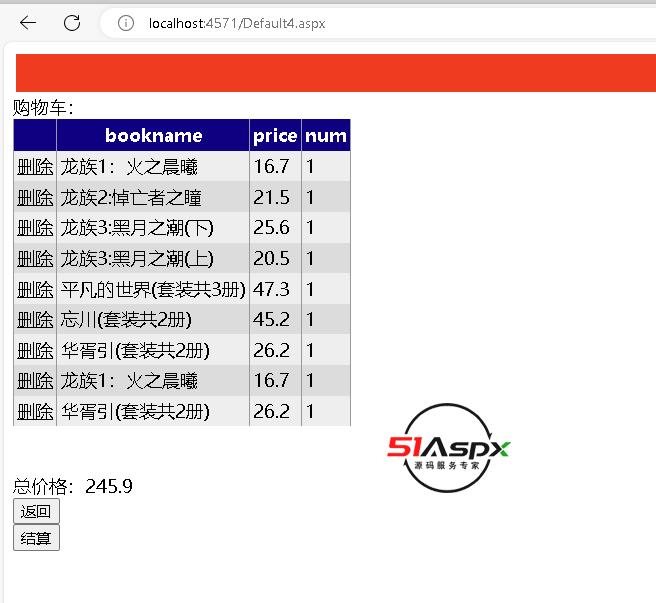Delete 龙族3:黑月之潮(下) from cart
656x603 pixels.
click(x=35, y=228)
